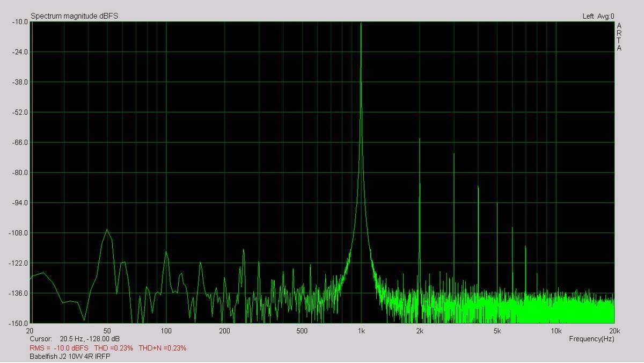Click the 4 kHz fourth harmonic peak

[478, 187]
